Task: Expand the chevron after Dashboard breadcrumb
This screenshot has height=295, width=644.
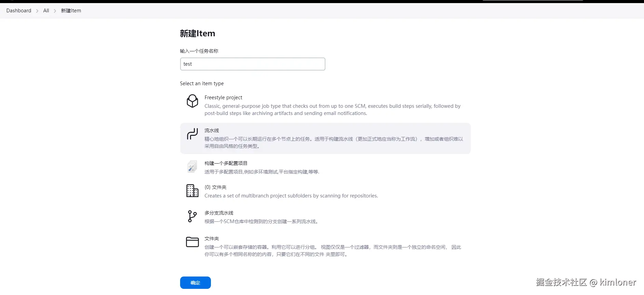Action: [x=37, y=11]
